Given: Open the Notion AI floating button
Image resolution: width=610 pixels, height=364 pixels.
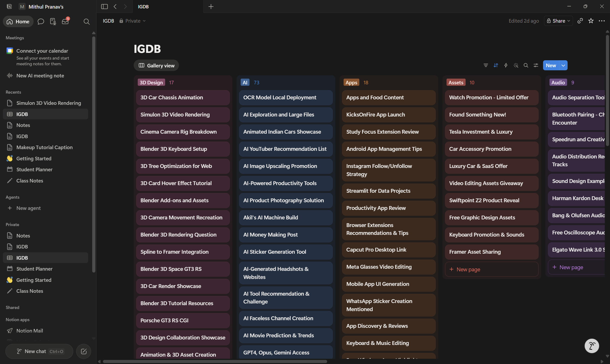Looking at the screenshot, I should (x=592, y=346).
